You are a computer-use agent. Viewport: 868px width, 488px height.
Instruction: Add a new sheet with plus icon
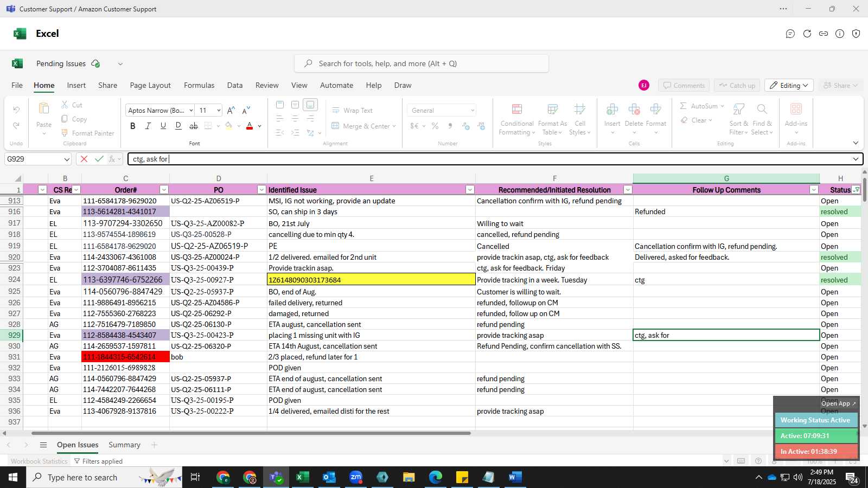click(154, 445)
